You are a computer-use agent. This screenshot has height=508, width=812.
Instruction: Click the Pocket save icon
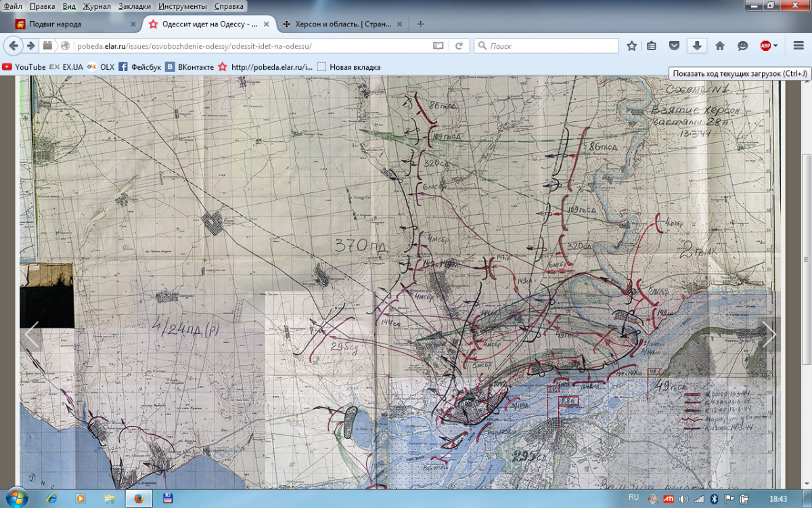674,46
